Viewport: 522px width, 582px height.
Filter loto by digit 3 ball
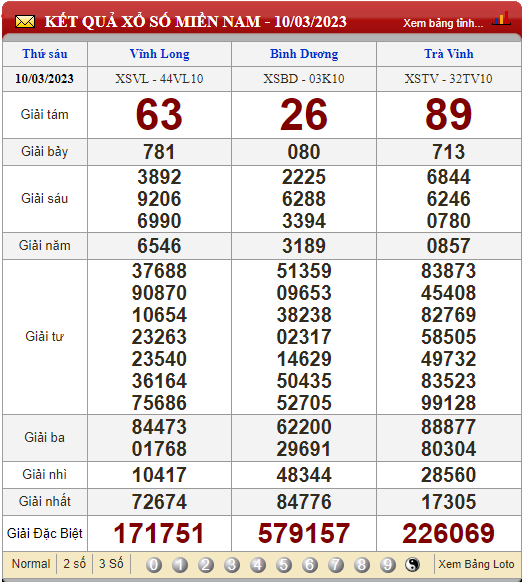point(232,565)
